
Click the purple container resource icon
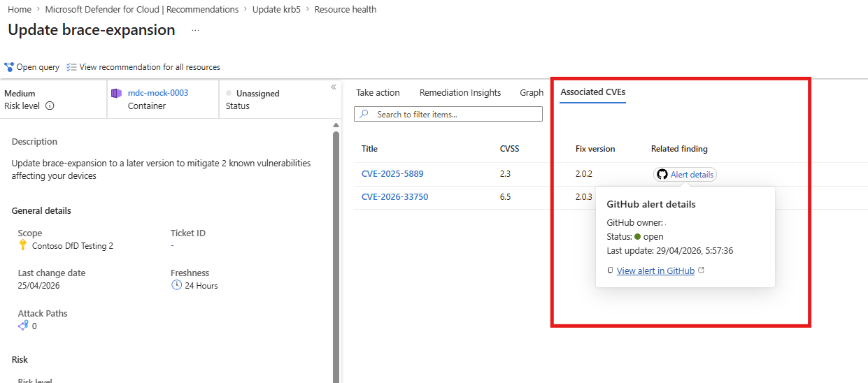tap(116, 93)
